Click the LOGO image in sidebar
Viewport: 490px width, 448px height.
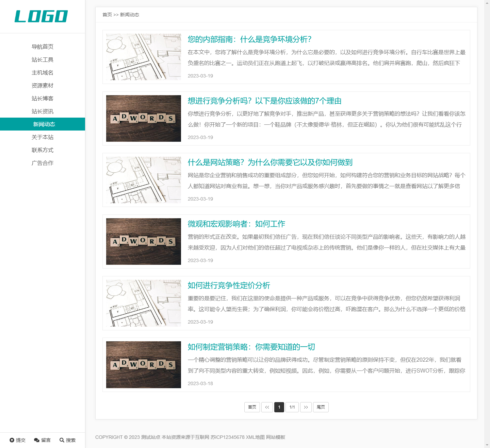41,16
